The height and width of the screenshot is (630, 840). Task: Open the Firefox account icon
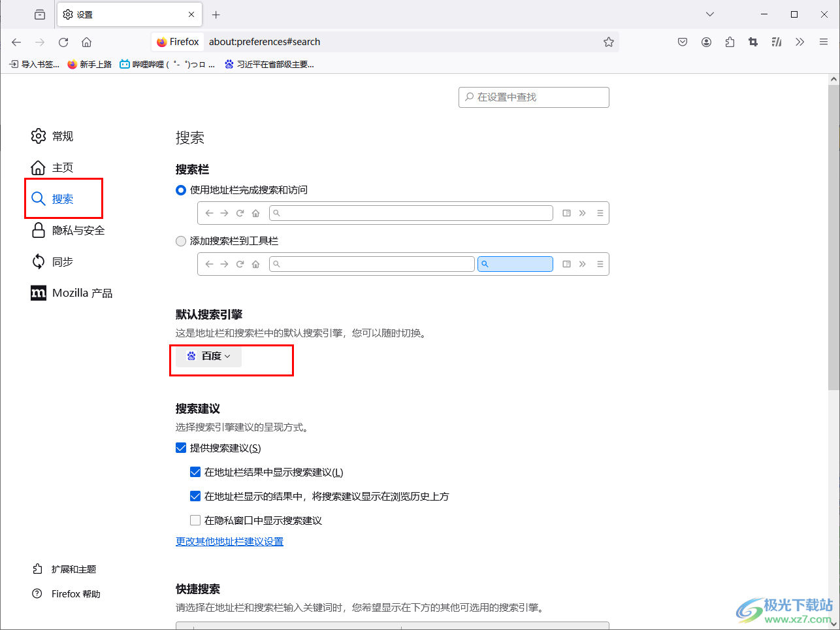point(706,42)
